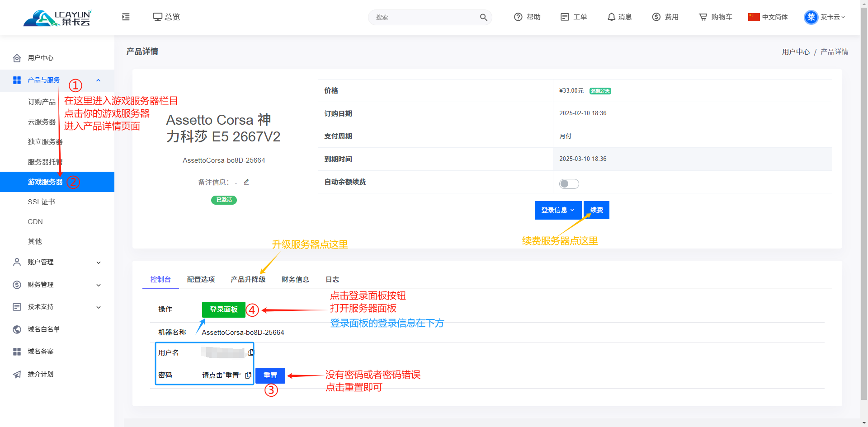Expand the 账户管理 menu
The width and height of the screenshot is (868, 427).
pos(99,263)
